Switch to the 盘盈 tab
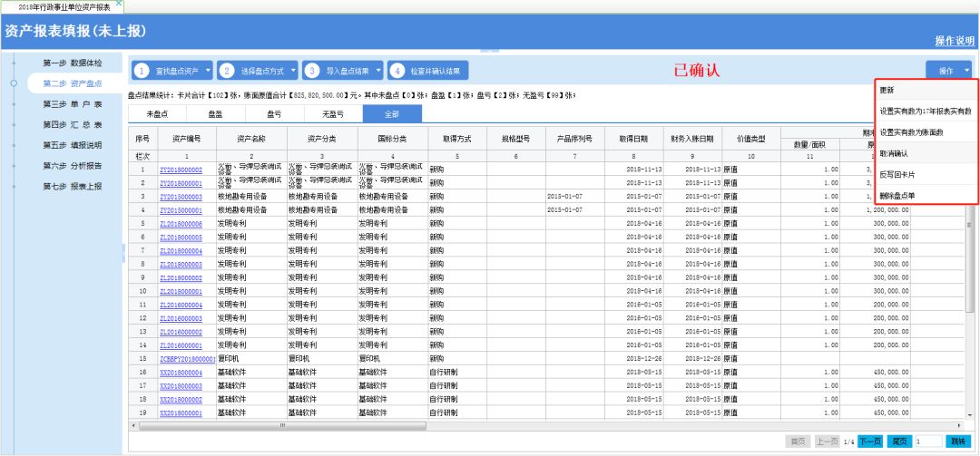Screen dimensions: 980x456 [216, 114]
